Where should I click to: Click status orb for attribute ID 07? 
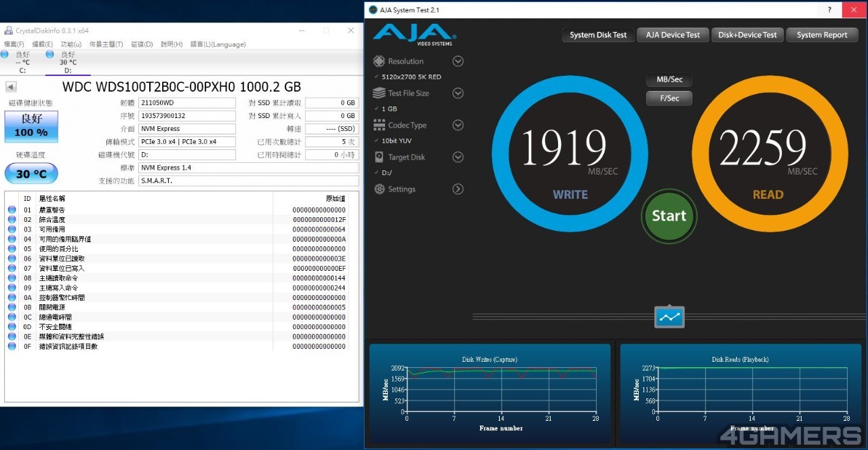12,268
